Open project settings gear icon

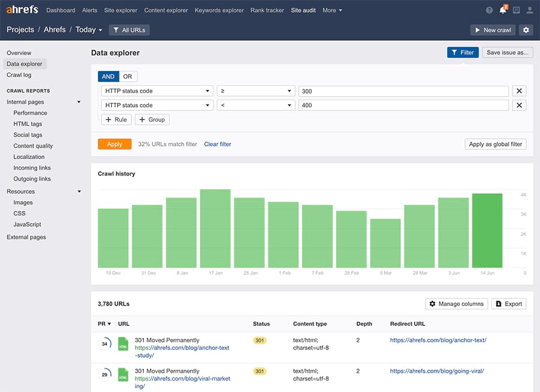pos(526,30)
